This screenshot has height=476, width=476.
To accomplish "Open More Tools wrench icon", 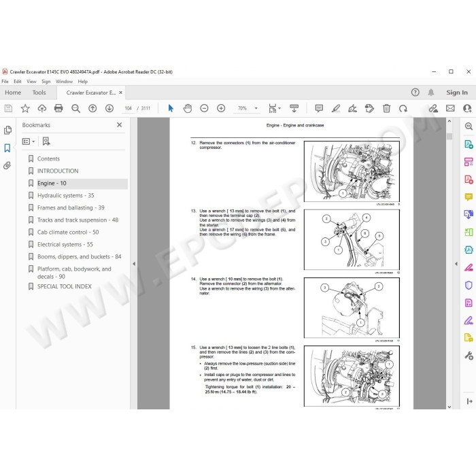I will click(469, 355).
